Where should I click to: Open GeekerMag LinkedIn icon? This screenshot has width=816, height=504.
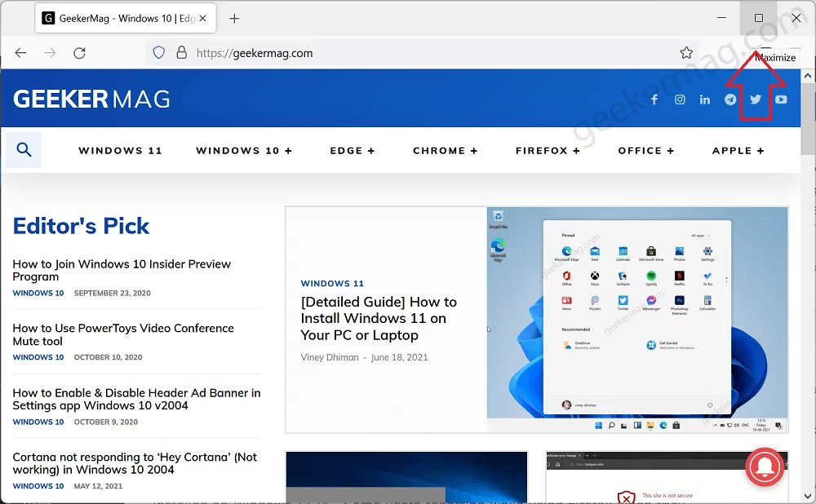[x=705, y=99]
